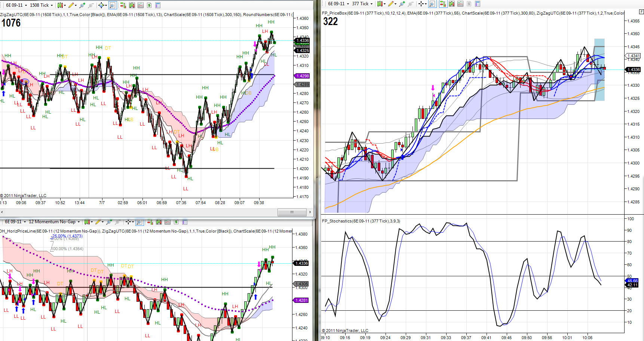Zoom out on the 377 Tick chart
This screenshot has width=644, height=341.
411,4
